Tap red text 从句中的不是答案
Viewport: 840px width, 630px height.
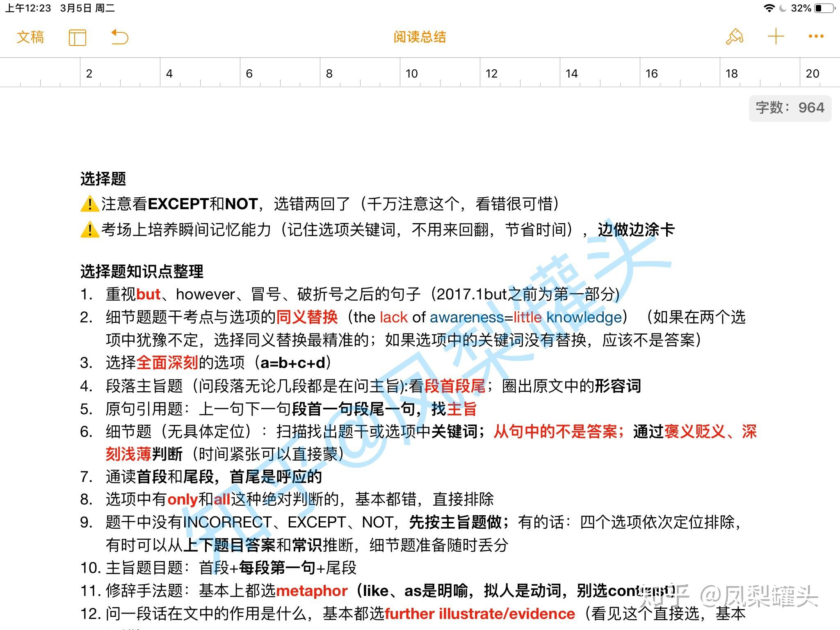coord(555,431)
